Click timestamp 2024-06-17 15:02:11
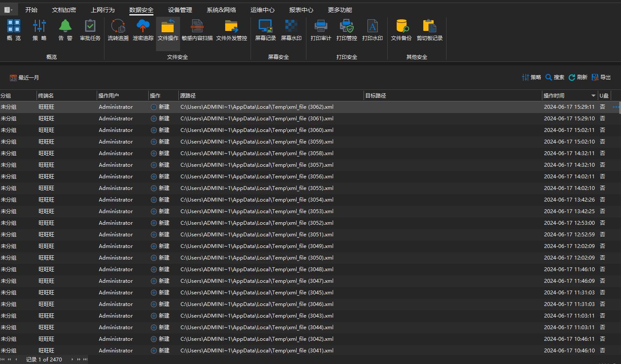 click(569, 130)
